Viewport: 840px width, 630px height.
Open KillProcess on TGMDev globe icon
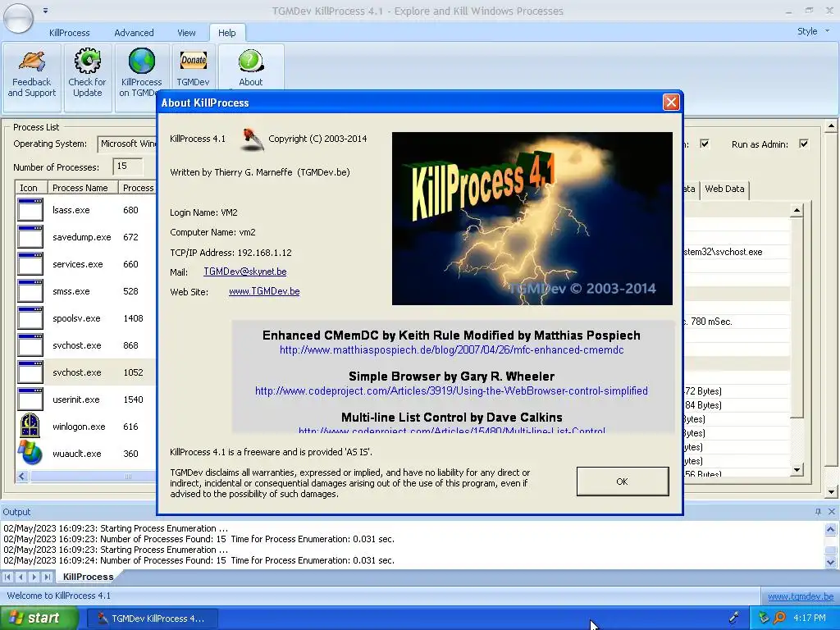(x=141, y=61)
